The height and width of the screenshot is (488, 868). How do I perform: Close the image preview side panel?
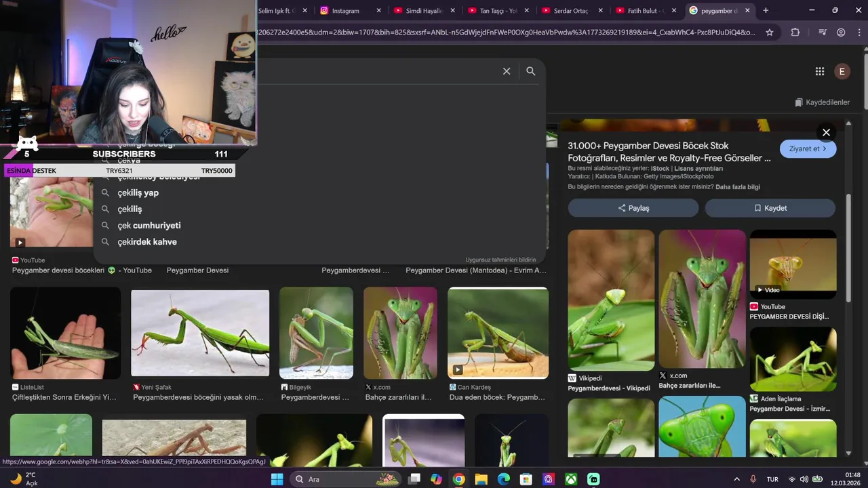point(826,132)
